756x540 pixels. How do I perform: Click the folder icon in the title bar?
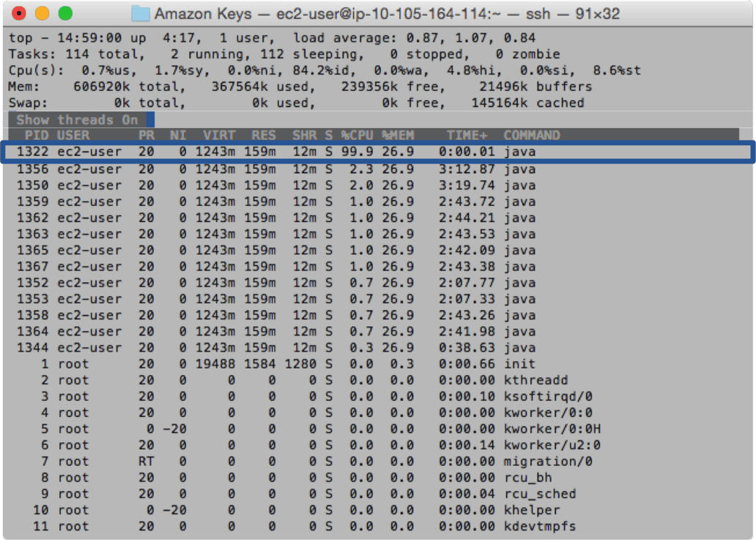pos(141,13)
